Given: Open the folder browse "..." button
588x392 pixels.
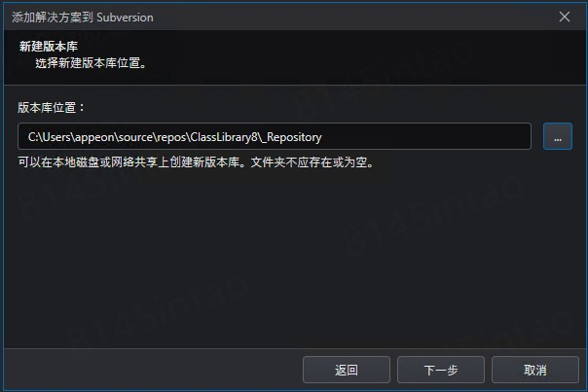Looking at the screenshot, I should 557,136.
